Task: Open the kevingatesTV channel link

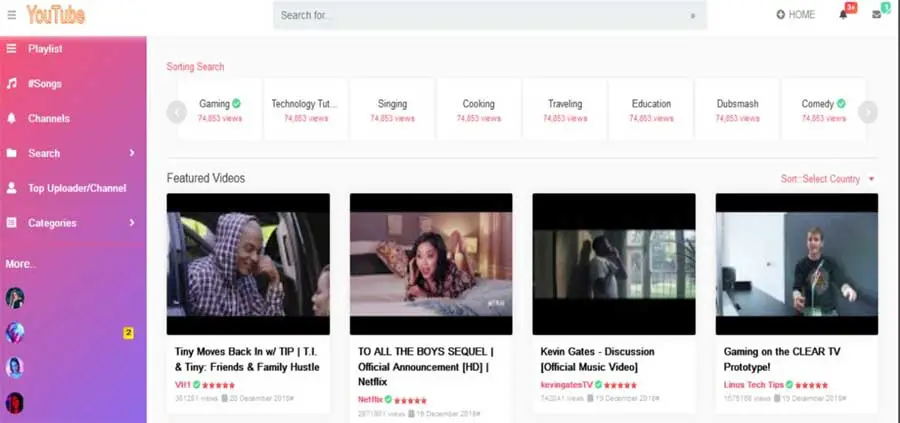Action: 567,385
